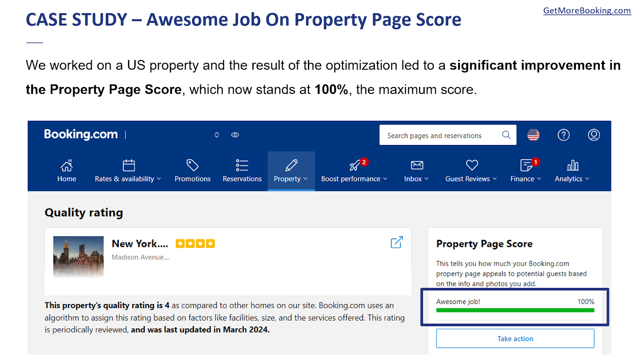Click the Guest Reviews heart icon
The image size is (644, 362).
(x=472, y=165)
